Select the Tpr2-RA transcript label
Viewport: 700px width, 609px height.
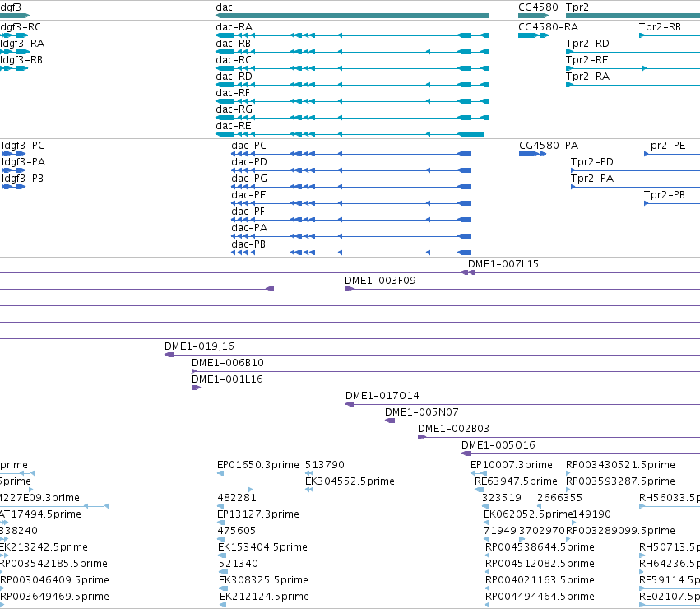point(587,77)
